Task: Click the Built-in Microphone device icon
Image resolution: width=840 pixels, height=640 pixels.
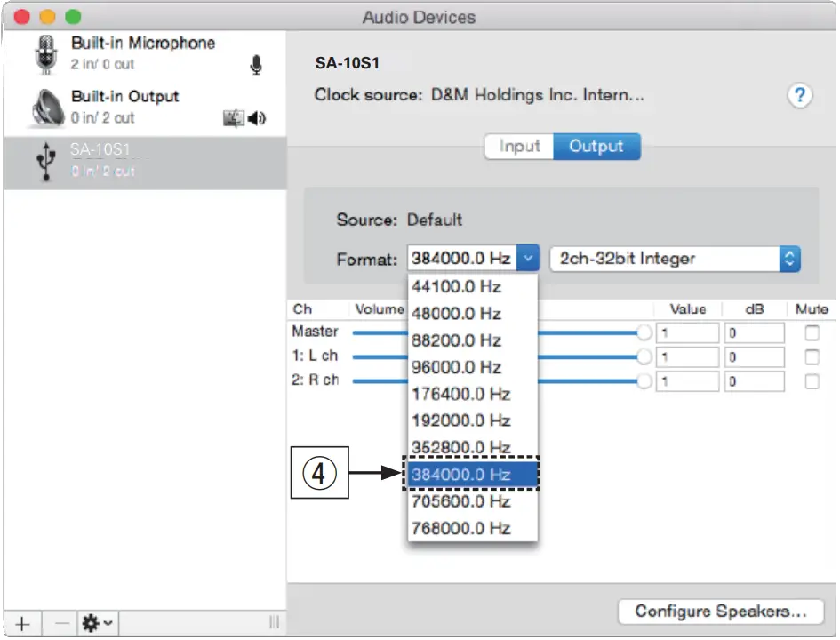Action: point(44,54)
